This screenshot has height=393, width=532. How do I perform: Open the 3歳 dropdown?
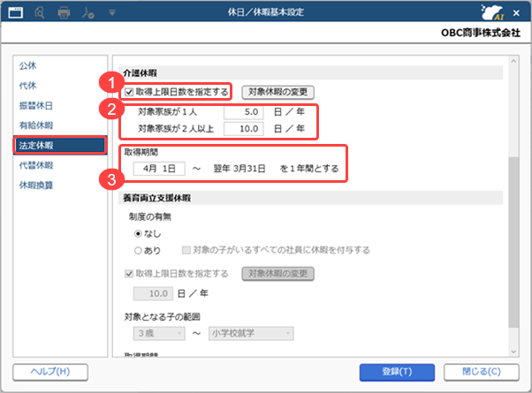click(x=159, y=333)
